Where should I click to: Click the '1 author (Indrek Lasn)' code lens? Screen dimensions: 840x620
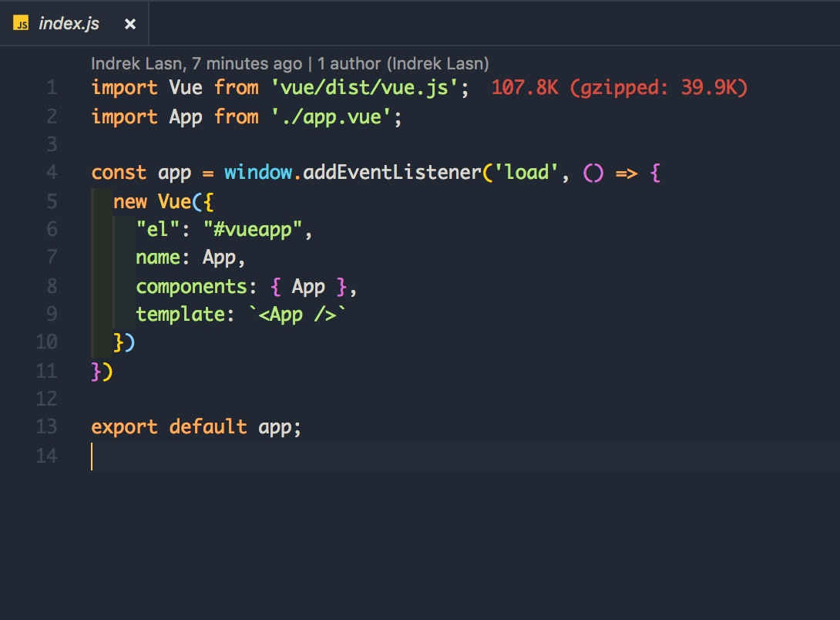(403, 64)
